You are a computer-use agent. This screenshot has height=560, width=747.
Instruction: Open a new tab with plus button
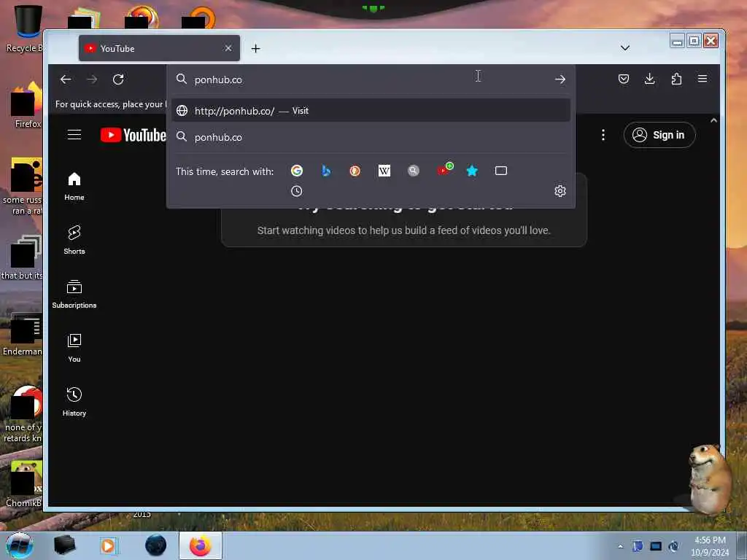coord(256,48)
